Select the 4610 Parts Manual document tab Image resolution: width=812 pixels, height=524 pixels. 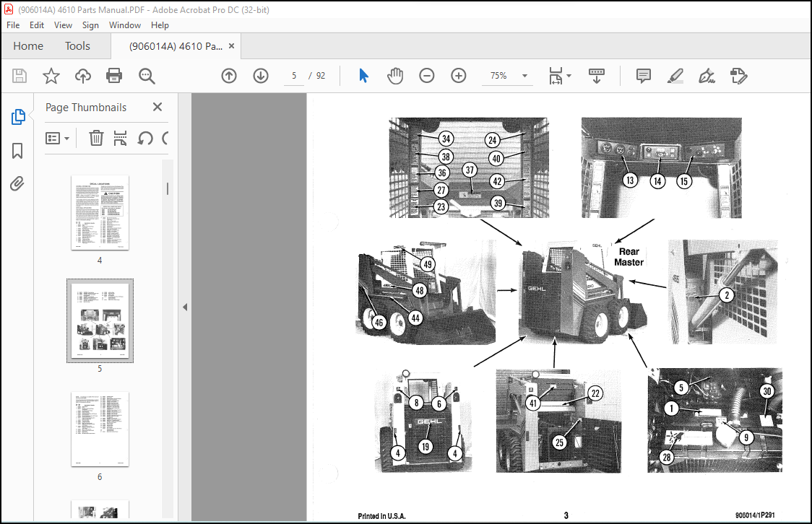176,47
